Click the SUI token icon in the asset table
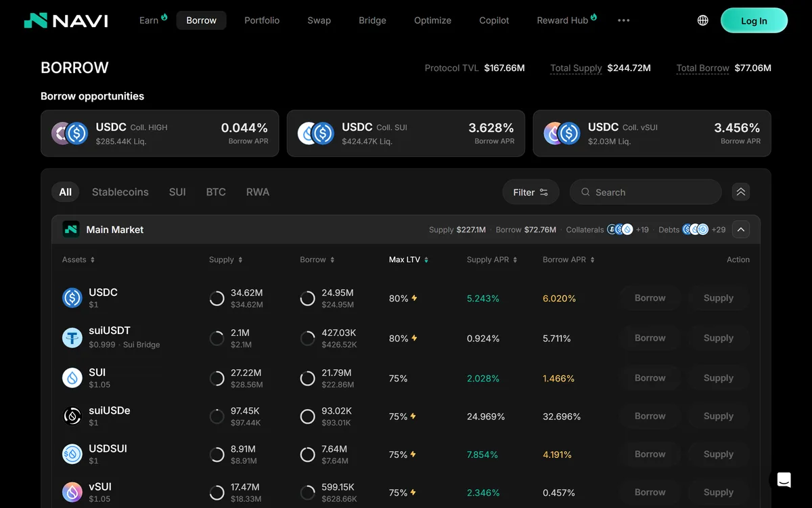The width and height of the screenshot is (812, 508). 72,378
